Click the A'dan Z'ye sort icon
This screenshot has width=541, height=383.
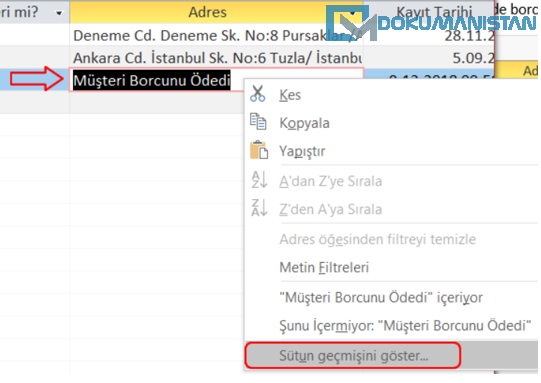click(x=259, y=180)
